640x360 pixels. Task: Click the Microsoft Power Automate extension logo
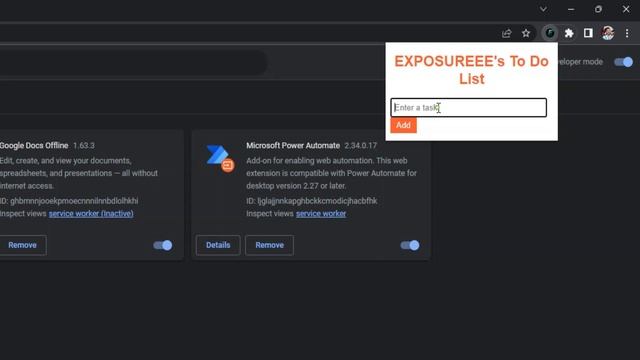[x=220, y=158]
